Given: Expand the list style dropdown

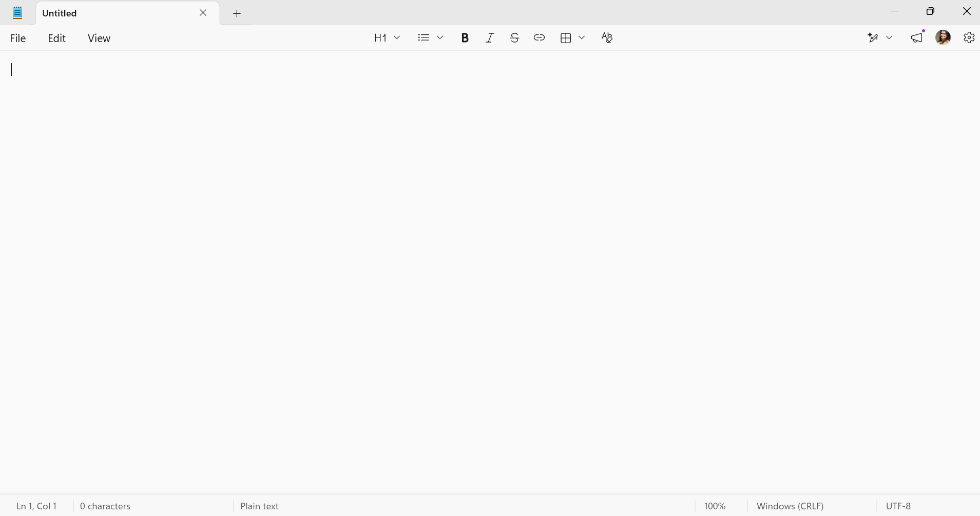Looking at the screenshot, I should click(440, 37).
